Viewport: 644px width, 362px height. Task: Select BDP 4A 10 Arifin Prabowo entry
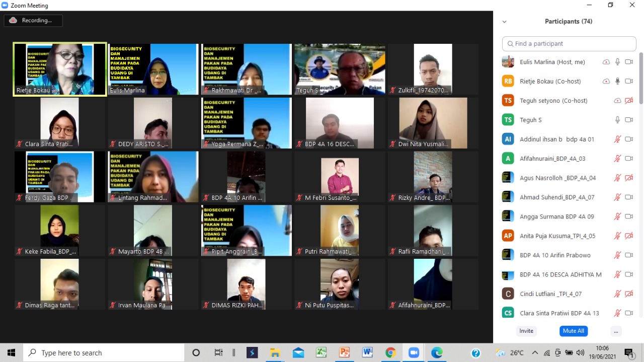(555, 255)
